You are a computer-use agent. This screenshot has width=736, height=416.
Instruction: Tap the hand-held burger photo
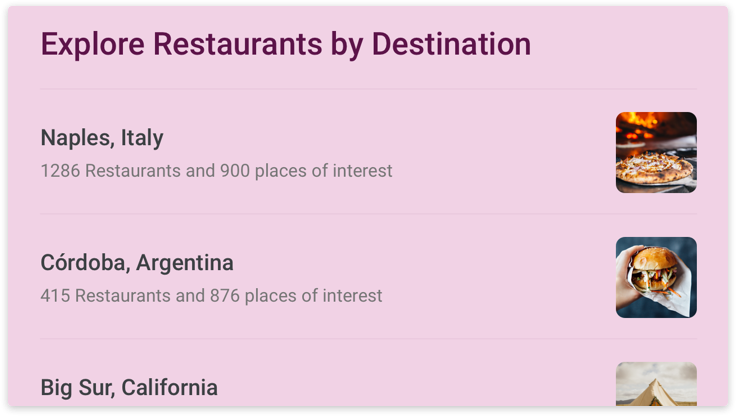click(656, 277)
